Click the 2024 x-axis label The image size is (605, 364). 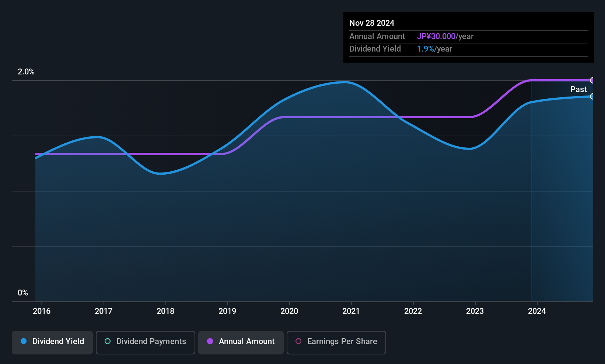click(537, 311)
